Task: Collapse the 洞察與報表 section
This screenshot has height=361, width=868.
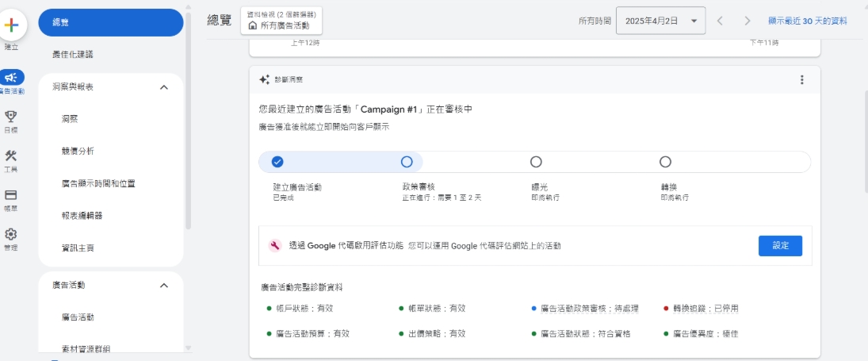Action: coord(164,87)
